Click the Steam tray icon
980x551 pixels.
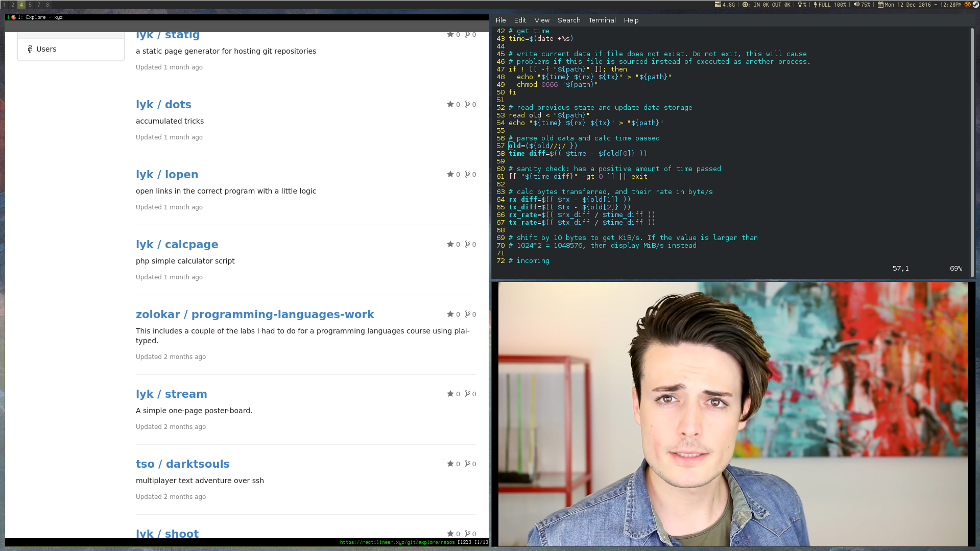[975, 5]
